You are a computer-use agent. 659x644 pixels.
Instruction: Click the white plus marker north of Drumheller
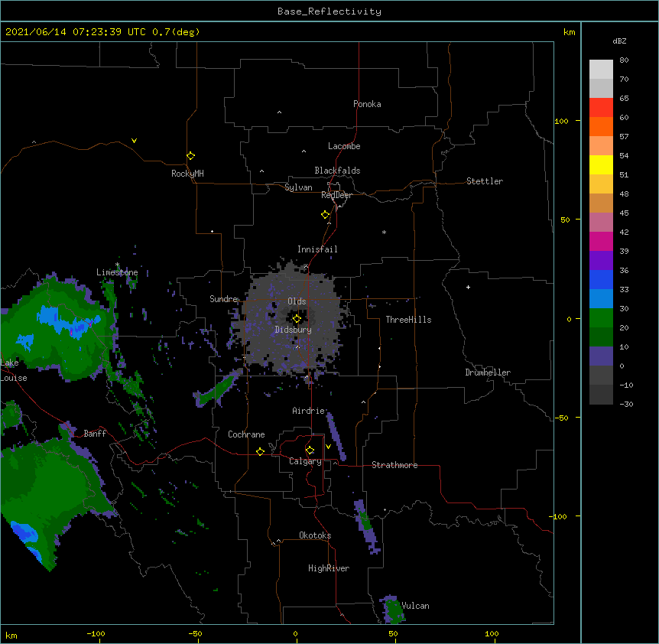point(468,287)
